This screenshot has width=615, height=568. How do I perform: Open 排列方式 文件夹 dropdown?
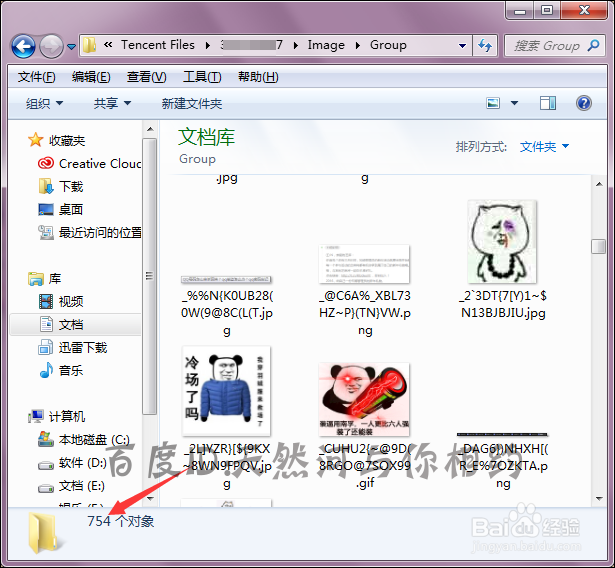(544, 146)
